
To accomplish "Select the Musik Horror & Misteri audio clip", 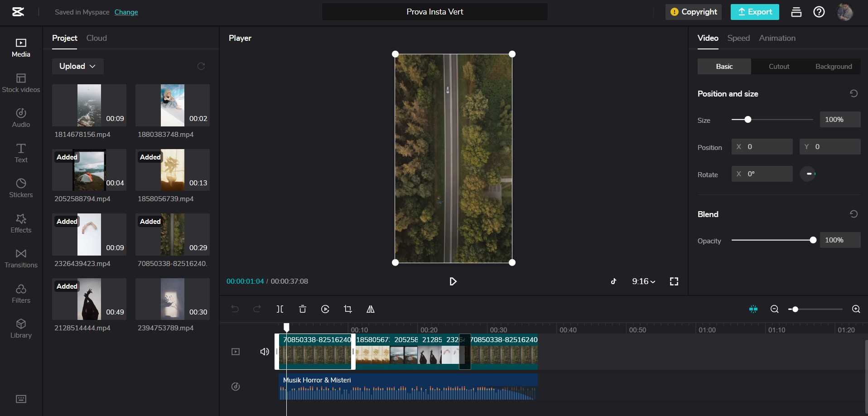I will [x=408, y=387].
